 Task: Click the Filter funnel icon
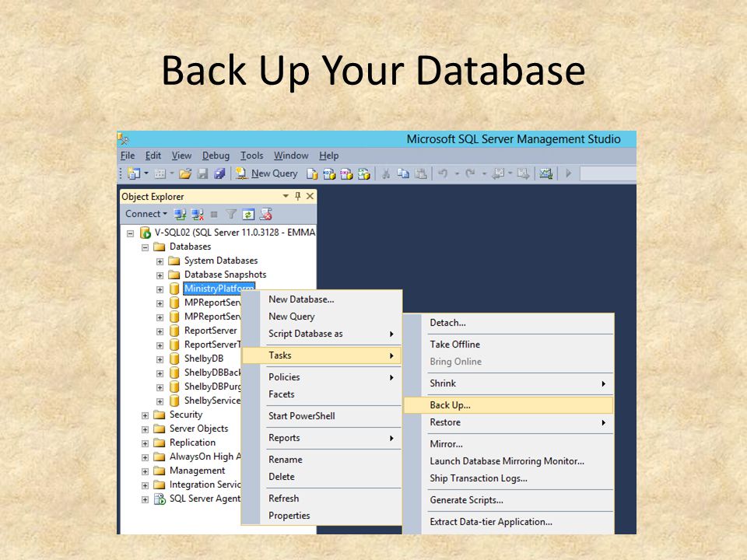tap(231, 215)
